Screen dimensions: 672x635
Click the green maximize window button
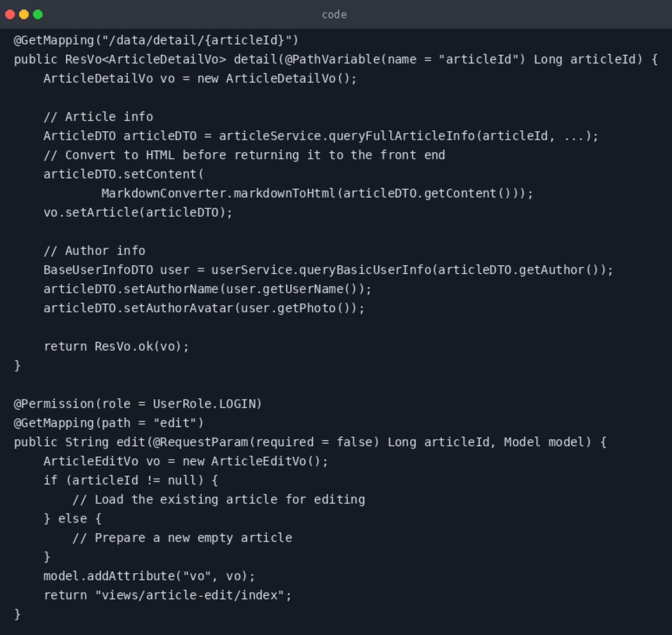[38, 14]
